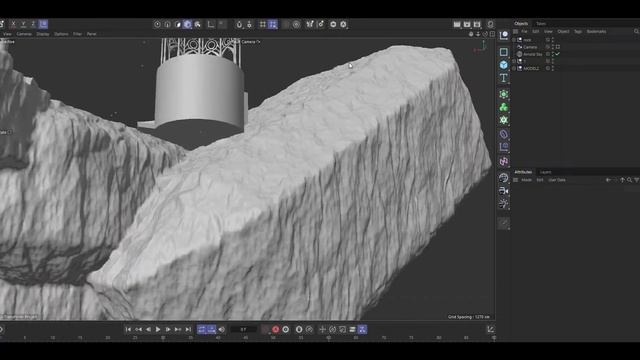Step to next frame

click(168, 329)
